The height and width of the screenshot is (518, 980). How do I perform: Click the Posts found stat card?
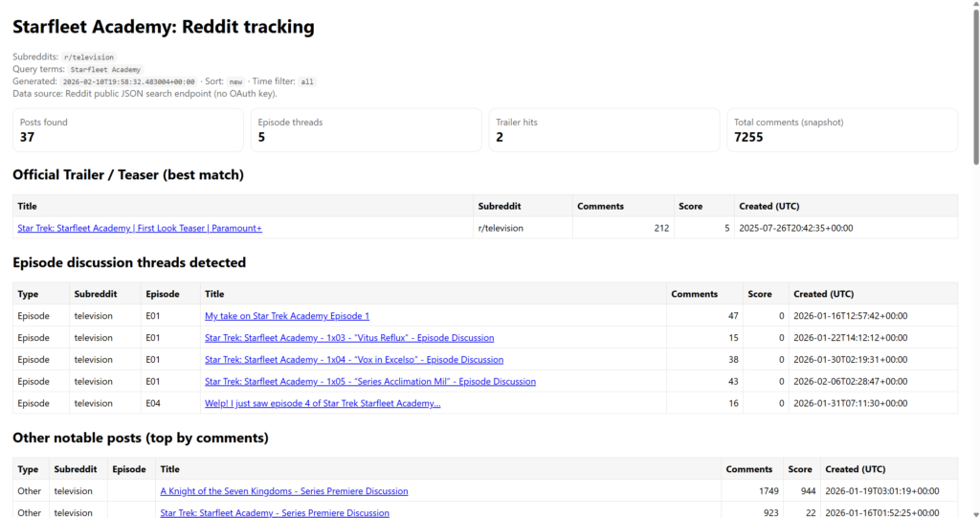point(127,129)
